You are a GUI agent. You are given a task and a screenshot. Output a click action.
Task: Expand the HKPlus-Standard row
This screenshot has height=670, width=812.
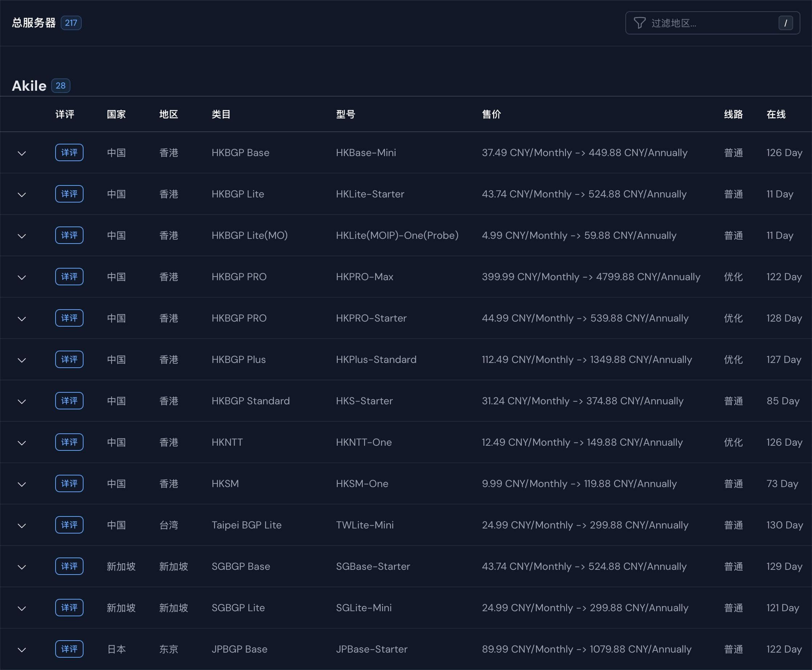pyautogui.click(x=22, y=360)
